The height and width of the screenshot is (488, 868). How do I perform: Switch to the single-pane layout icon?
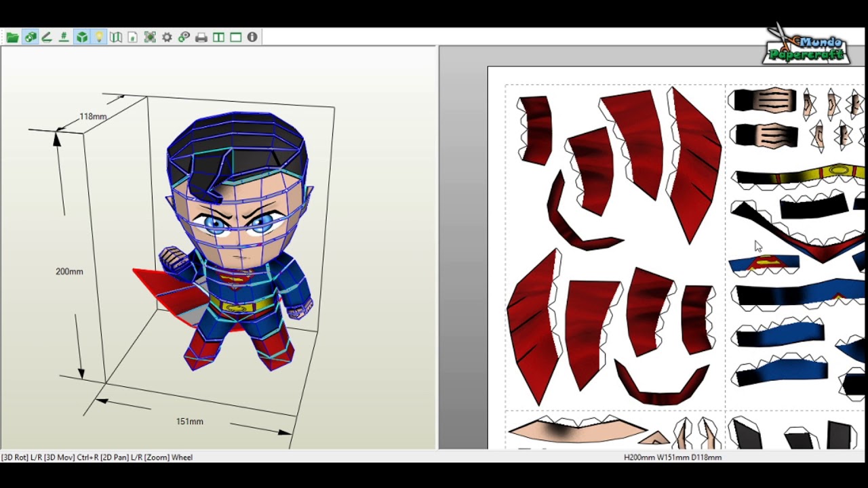tap(235, 37)
